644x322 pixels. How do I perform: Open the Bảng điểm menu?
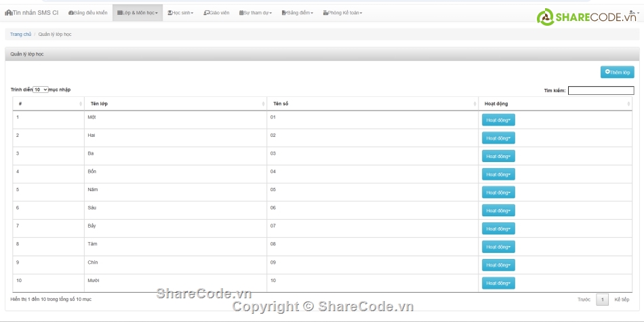[x=298, y=13]
